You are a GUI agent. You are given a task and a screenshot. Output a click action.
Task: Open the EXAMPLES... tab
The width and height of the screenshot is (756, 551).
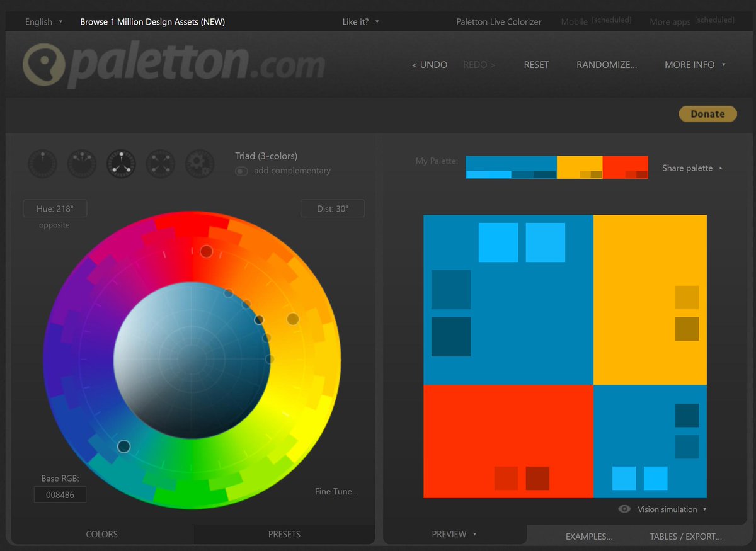pyautogui.click(x=589, y=537)
